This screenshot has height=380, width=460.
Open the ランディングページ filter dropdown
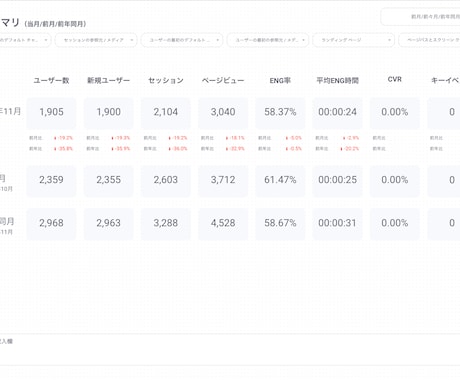[354, 40]
